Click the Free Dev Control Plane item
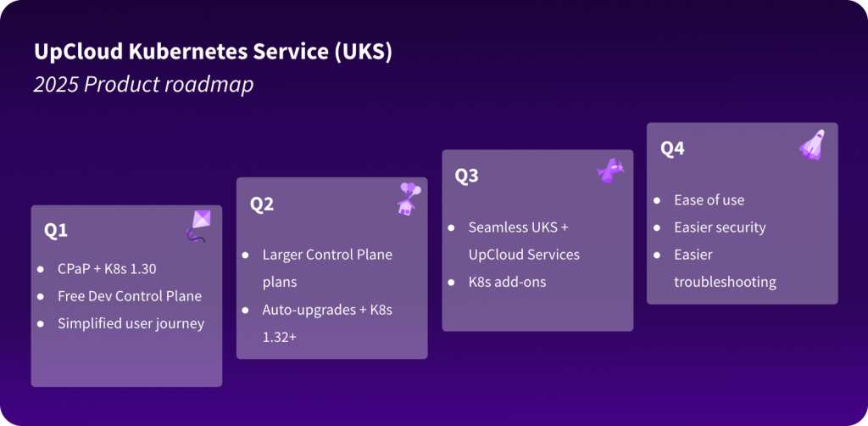868x426 pixels. click(129, 296)
